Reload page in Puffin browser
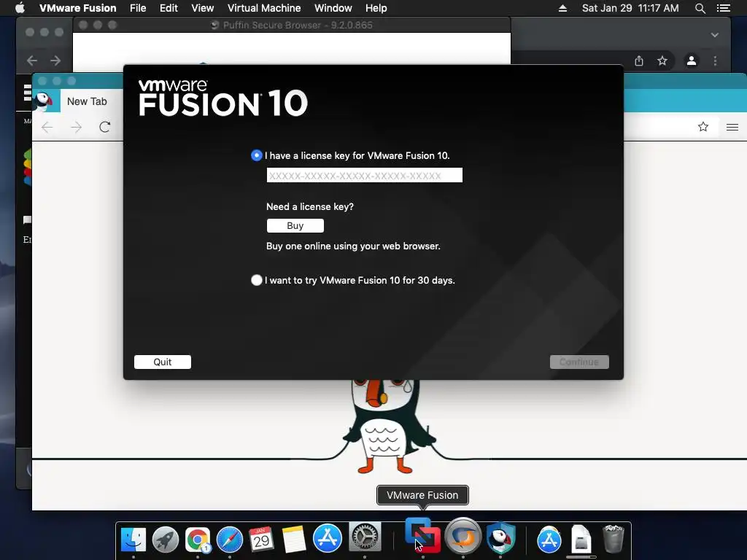The width and height of the screenshot is (747, 560). pyautogui.click(x=105, y=127)
